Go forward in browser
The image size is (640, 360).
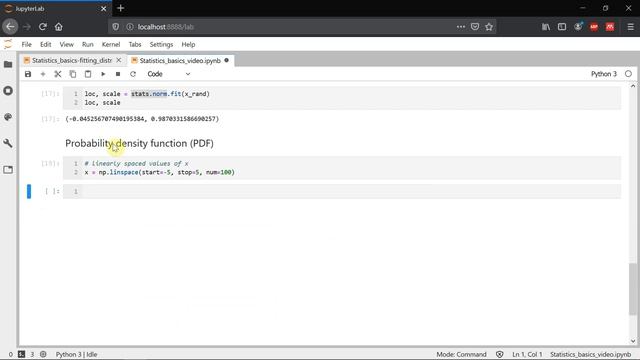[x=27, y=27]
